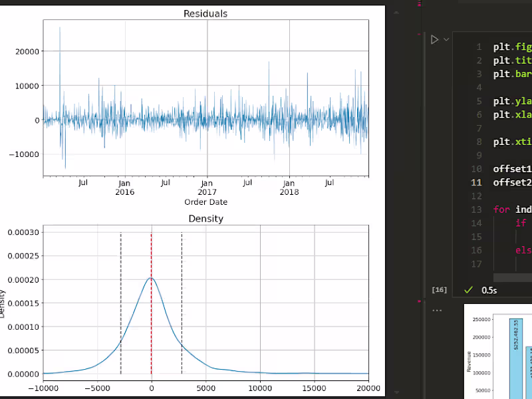
Task: Click the 0.5s execution time label
Action: pyautogui.click(x=490, y=290)
